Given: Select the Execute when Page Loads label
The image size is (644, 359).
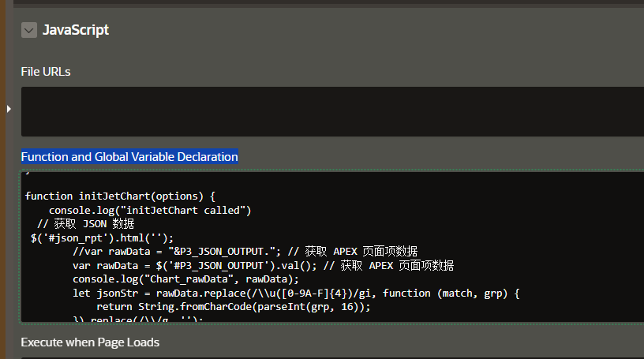Looking at the screenshot, I should pyautogui.click(x=90, y=342).
